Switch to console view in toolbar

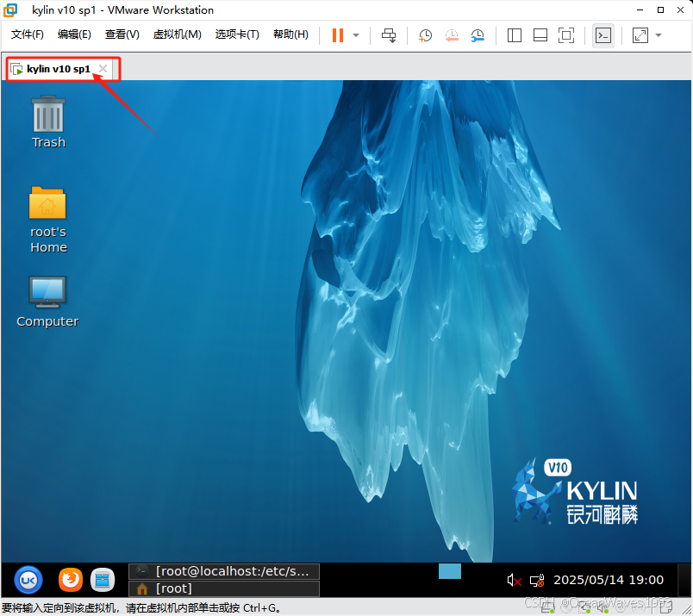tap(603, 35)
